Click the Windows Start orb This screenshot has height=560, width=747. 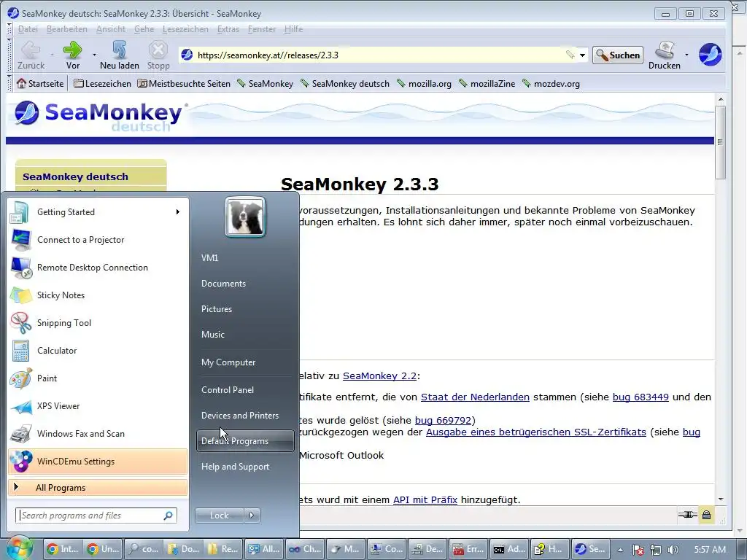tap(19, 548)
